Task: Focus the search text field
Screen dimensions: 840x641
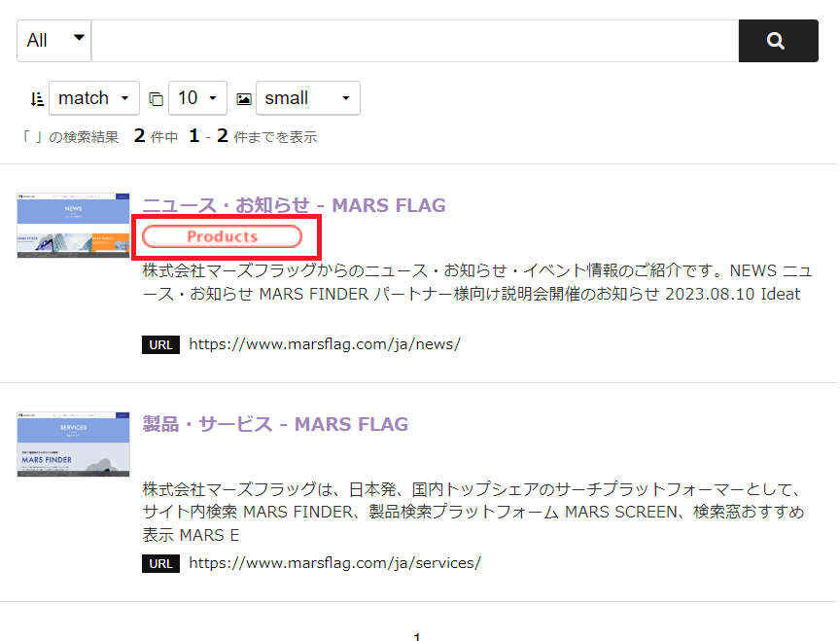Action: 415,41
